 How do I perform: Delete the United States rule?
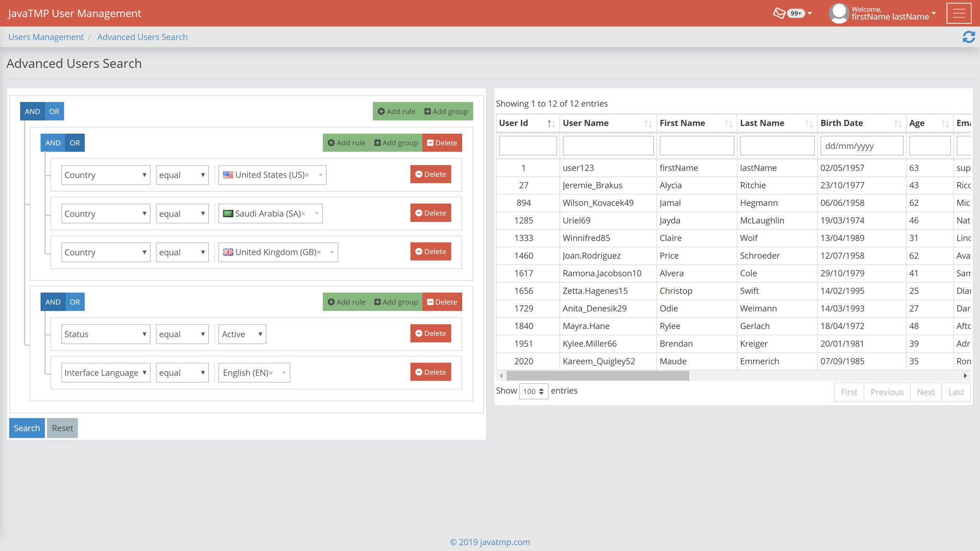431,174
